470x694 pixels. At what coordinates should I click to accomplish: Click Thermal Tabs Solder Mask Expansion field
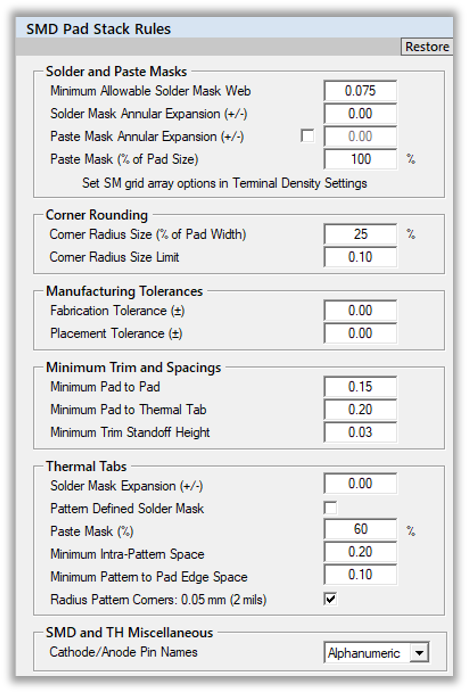point(360,483)
